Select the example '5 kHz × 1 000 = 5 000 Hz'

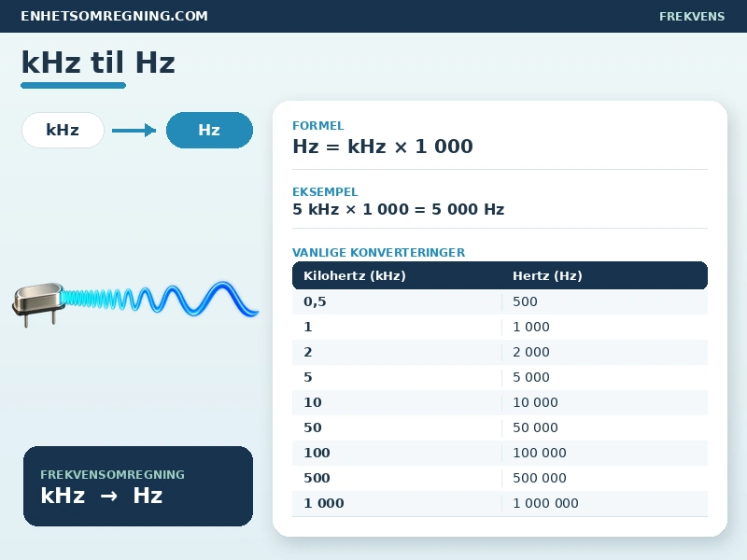click(399, 209)
